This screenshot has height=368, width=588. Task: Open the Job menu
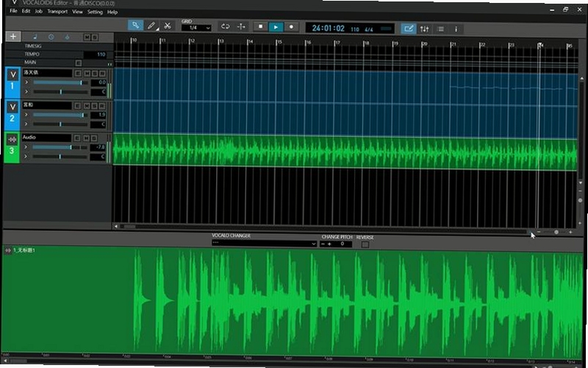coord(39,11)
